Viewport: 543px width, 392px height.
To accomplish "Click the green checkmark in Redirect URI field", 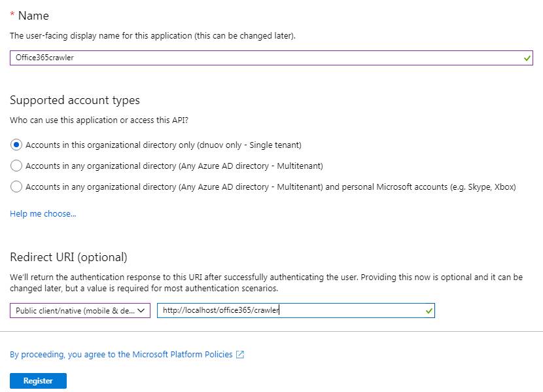I will 429,311.
